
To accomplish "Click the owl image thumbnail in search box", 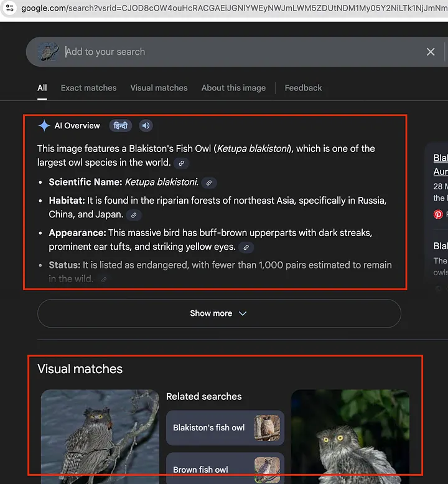I will [x=49, y=52].
